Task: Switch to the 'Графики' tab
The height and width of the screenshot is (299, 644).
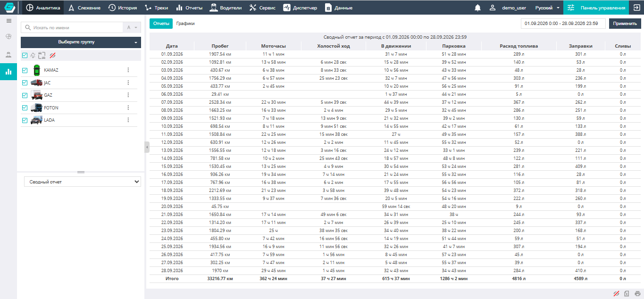Action: [x=185, y=23]
